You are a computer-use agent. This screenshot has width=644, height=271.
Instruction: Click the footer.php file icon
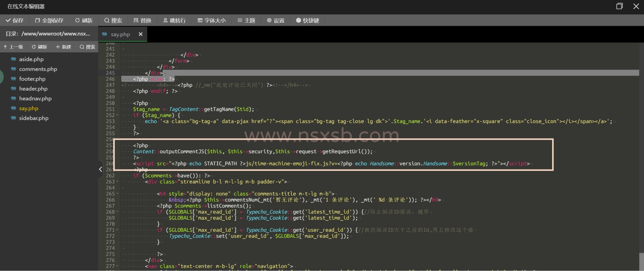pyautogui.click(x=14, y=79)
